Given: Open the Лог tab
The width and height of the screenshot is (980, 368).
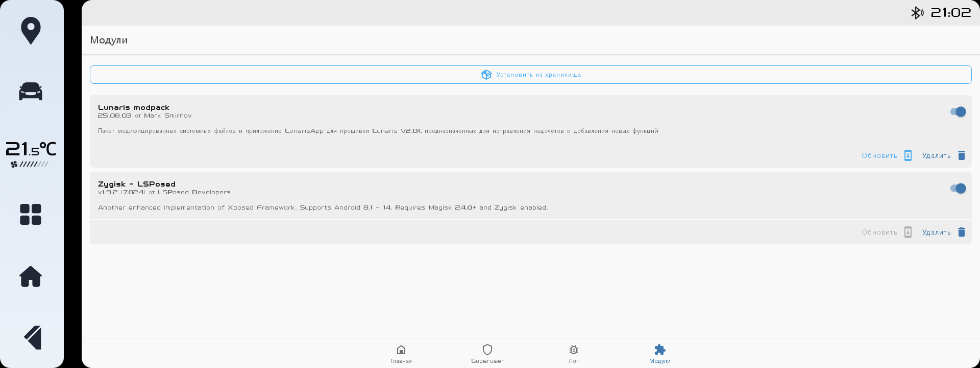Looking at the screenshot, I should click(574, 354).
